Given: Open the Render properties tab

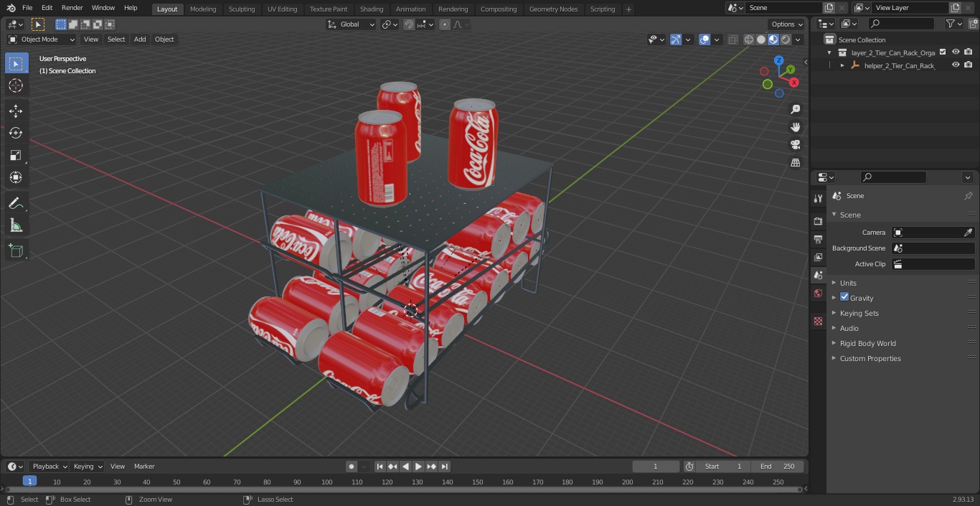Looking at the screenshot, I should pyautogui.click(x=818, y=221).
